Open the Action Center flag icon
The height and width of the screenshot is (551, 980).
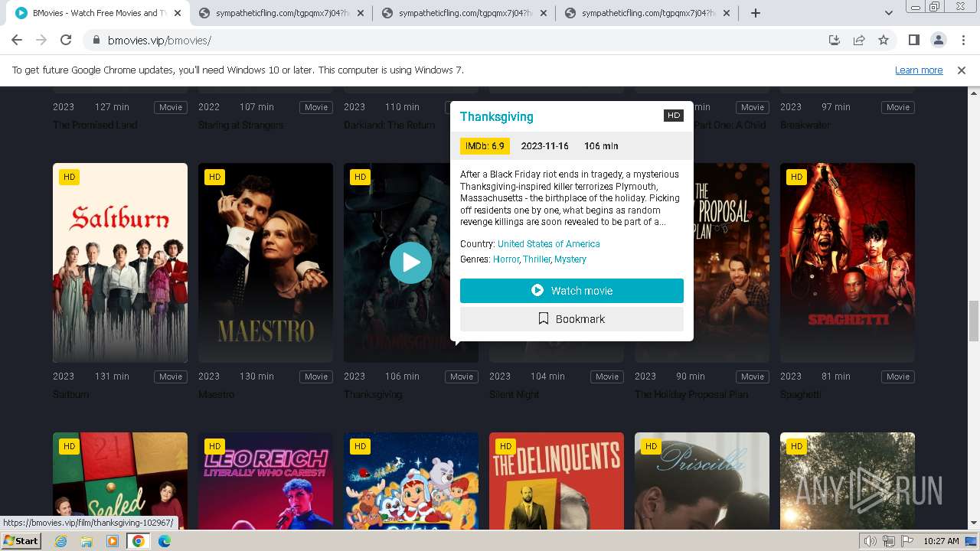click(x=906, y=541)
